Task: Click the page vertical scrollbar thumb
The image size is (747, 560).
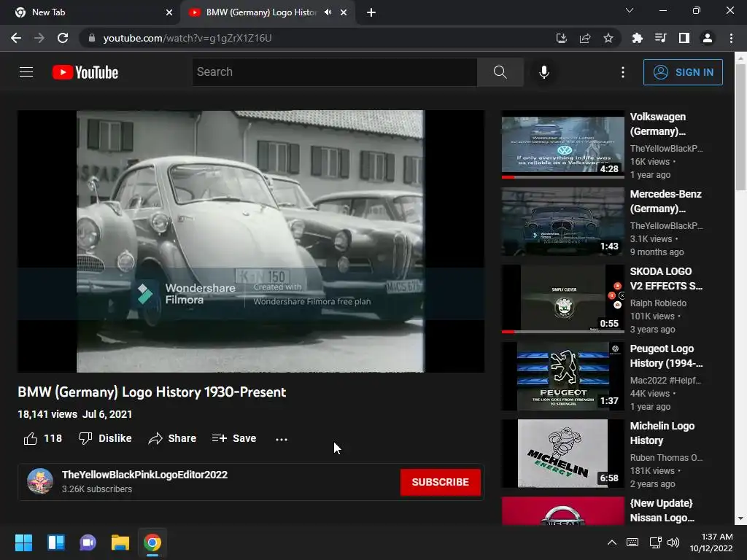Action: point(740,128)
